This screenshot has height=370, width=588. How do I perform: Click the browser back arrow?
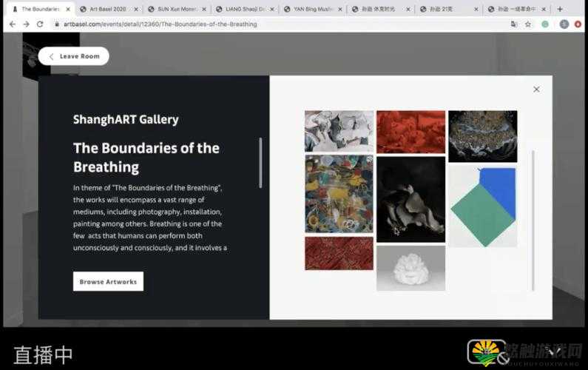tap(13, 24)
